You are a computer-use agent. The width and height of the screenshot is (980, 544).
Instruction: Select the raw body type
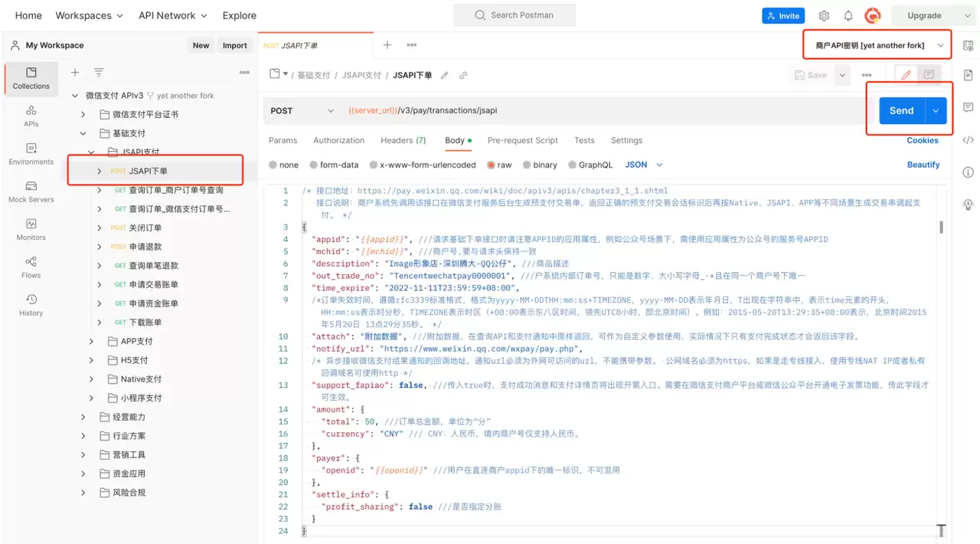coord(492,165)
